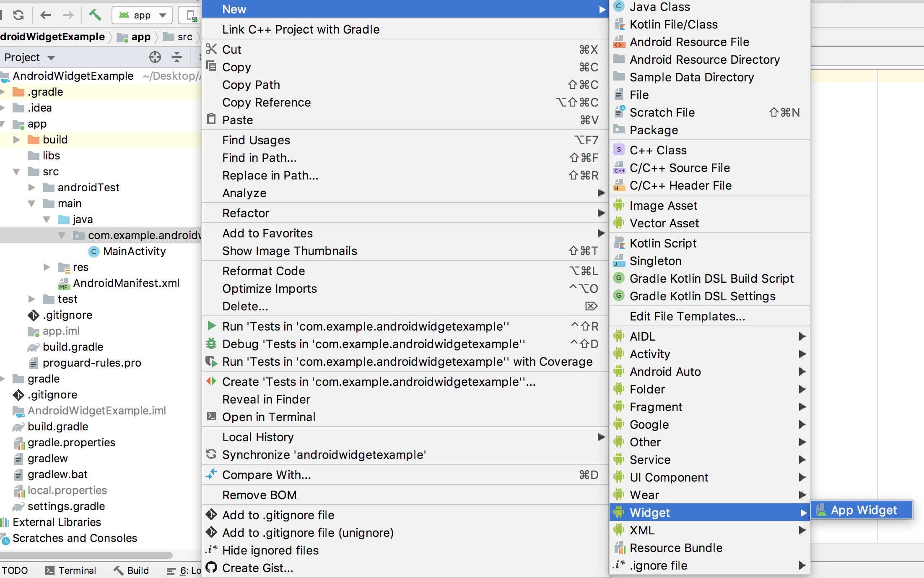Screen dimensions: 924x578
Task: Select MainActivity in the project tree
Action: pyautogui.click(x=135, y=251)
